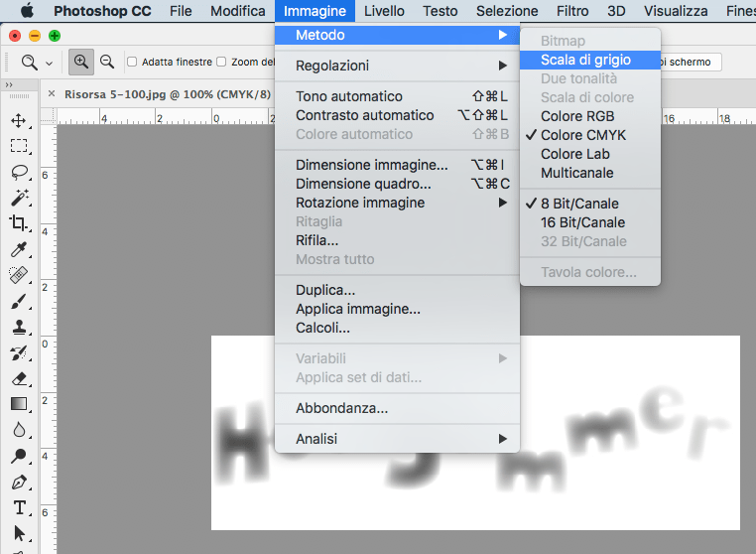Open Dimensione immagine dialog
The height and width of the screenshot is (554, 756).
397,165
